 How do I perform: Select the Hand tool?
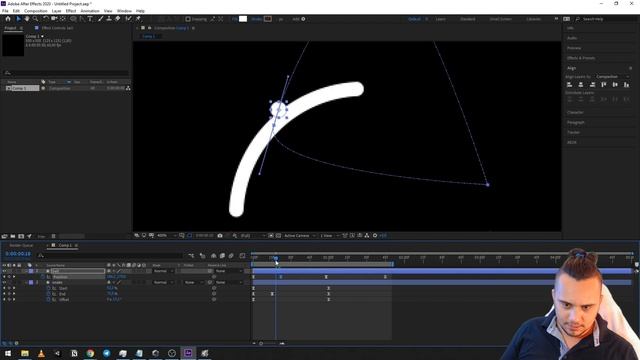point(27,19)
